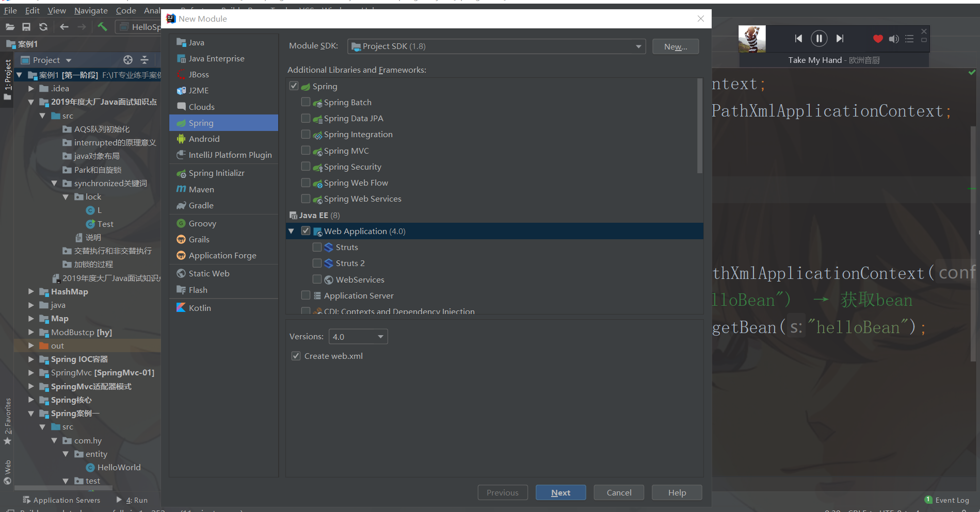Choose Java Enterprise in module list
This screenshot has height=512, width=980.
(217, 58)
